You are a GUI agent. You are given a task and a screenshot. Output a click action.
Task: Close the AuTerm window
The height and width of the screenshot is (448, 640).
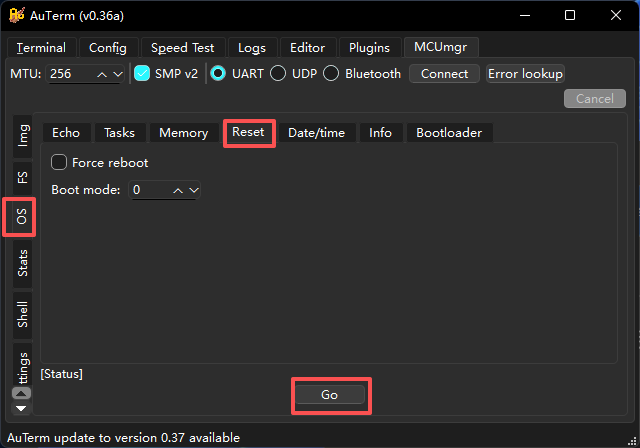pos(616,16)
